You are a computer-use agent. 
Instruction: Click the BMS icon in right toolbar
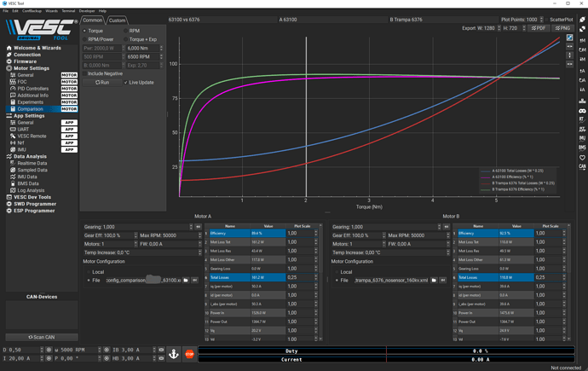(583, 148)
